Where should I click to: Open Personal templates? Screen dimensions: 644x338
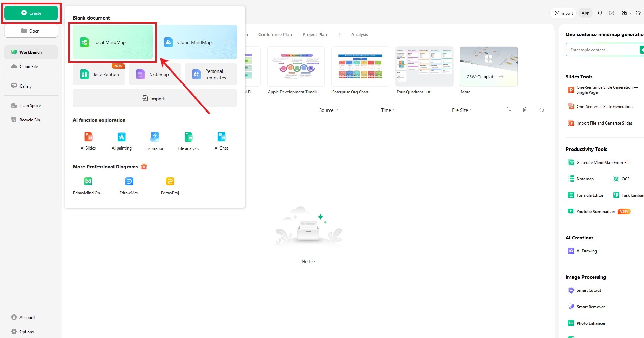[x=211, y=74]
